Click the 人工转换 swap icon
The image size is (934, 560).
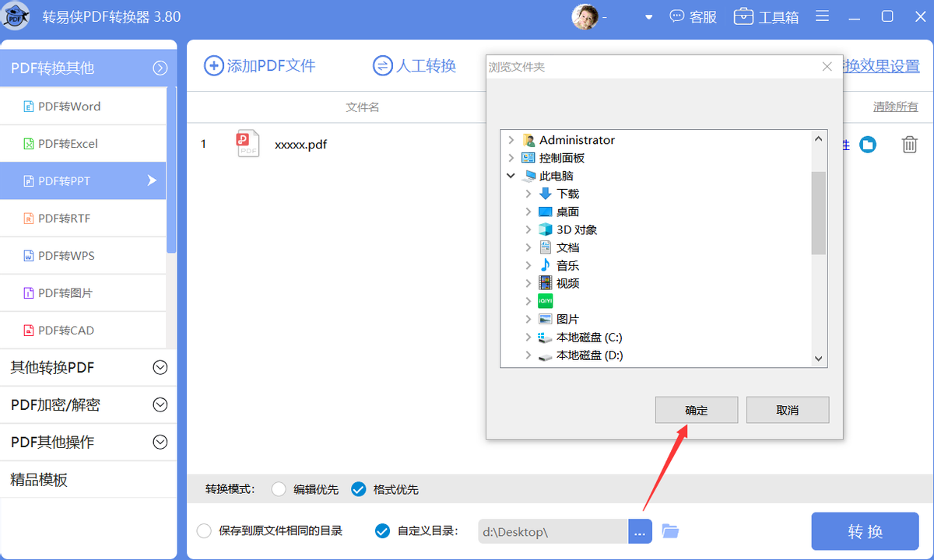382,66
